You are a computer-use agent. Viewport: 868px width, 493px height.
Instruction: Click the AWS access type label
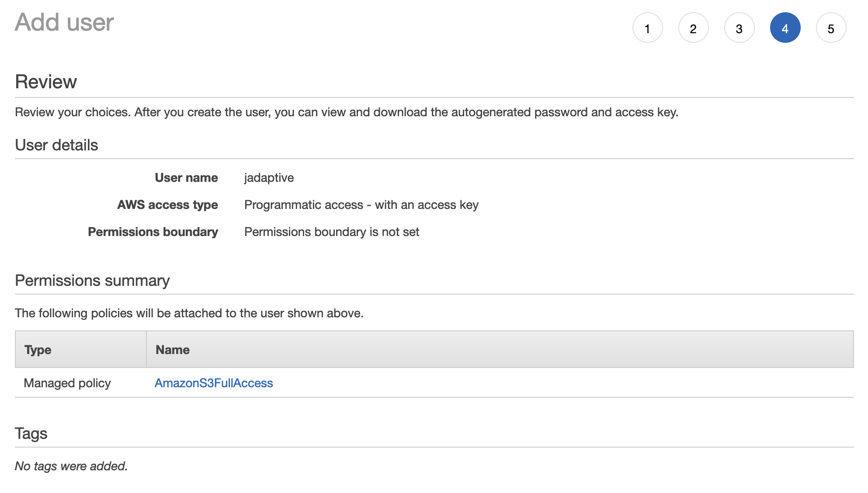167,205
